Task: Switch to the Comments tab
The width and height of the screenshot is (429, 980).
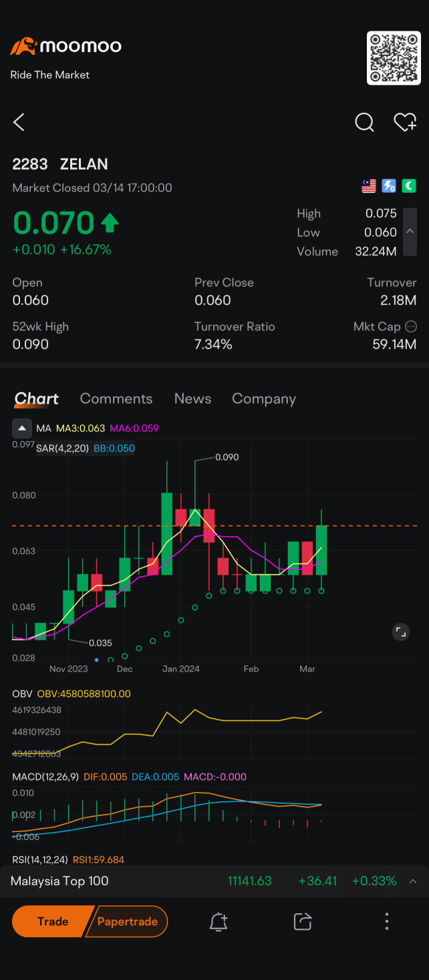Action: (116, 399)
